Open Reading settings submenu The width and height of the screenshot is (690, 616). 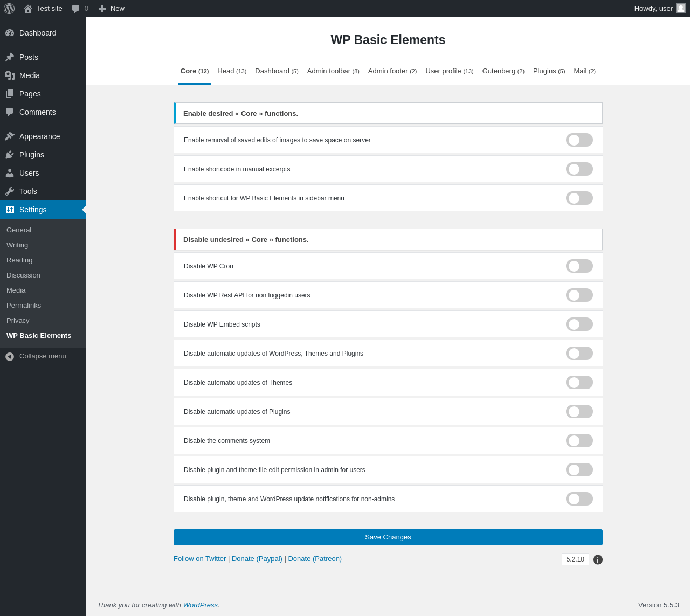[x=43, y=260]
